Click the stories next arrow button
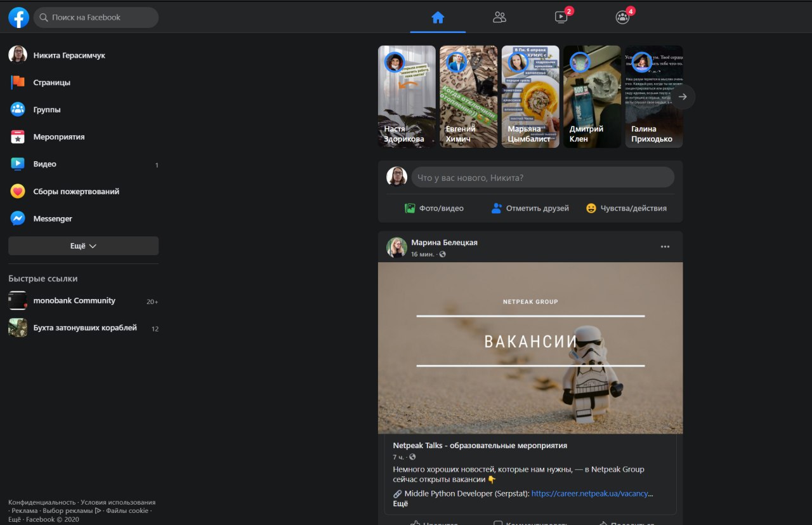The height and width of the screenshot is (525, 812). coord(683,96)
